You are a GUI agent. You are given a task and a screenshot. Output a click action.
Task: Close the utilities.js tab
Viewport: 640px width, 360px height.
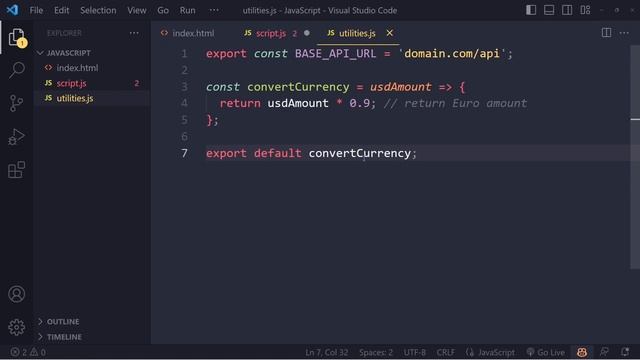389,33
